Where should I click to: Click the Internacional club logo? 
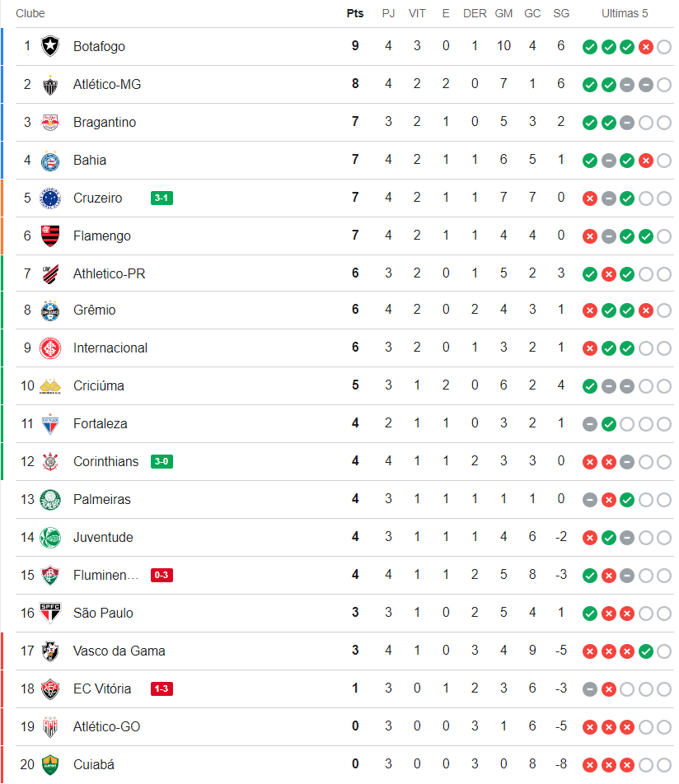(50, 348)
